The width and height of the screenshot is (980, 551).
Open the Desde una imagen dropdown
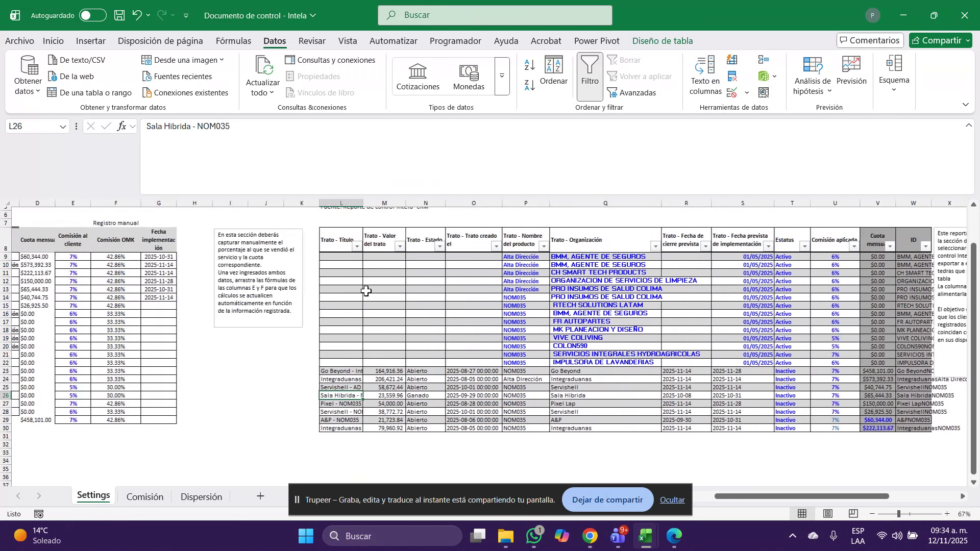click(x=222, y=60)
